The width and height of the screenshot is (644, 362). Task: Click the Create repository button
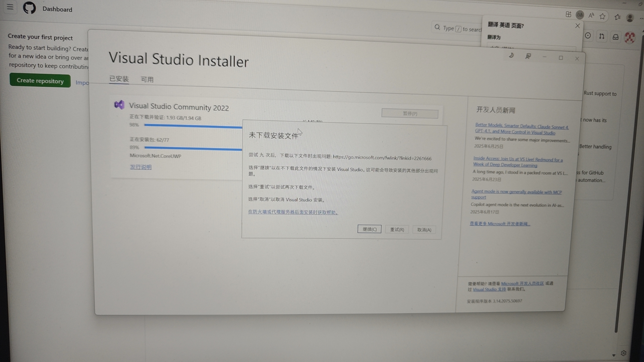[x=40, y=81]
